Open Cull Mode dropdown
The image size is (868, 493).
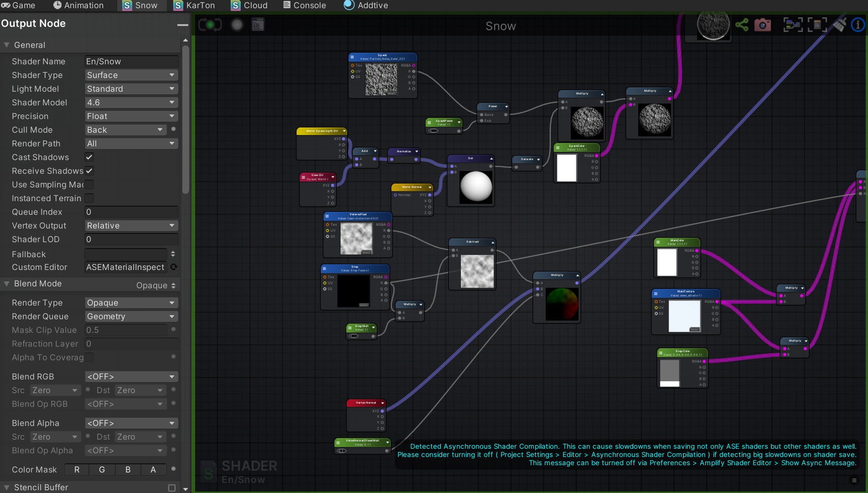[125, 130]
